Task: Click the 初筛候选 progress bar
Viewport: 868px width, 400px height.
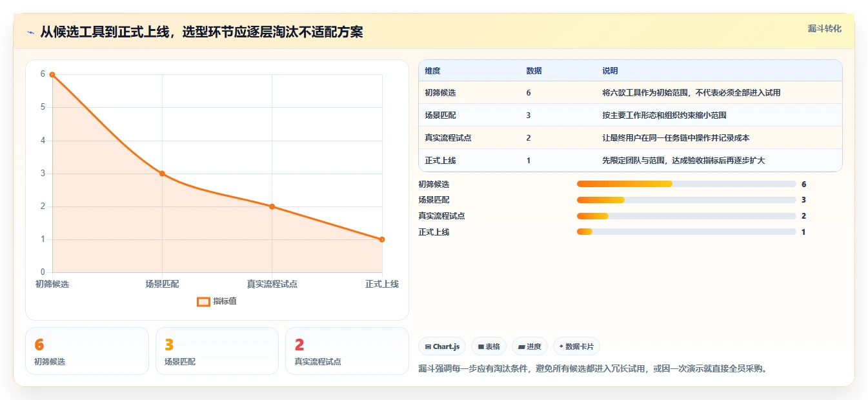Action: point(686,184)
